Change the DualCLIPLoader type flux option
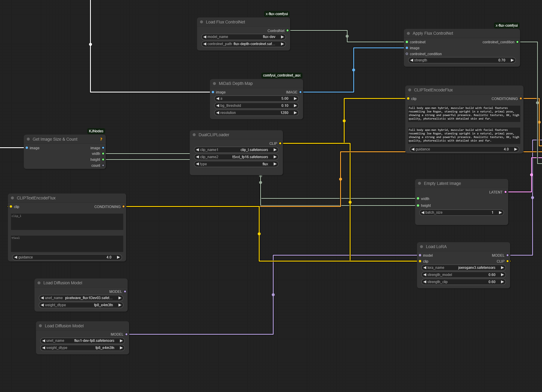542x392 pixels. [x=236, y=164]
